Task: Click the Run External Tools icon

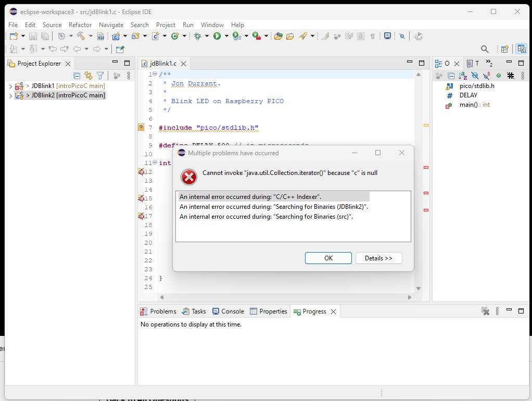Action: (x=257, y=36)
